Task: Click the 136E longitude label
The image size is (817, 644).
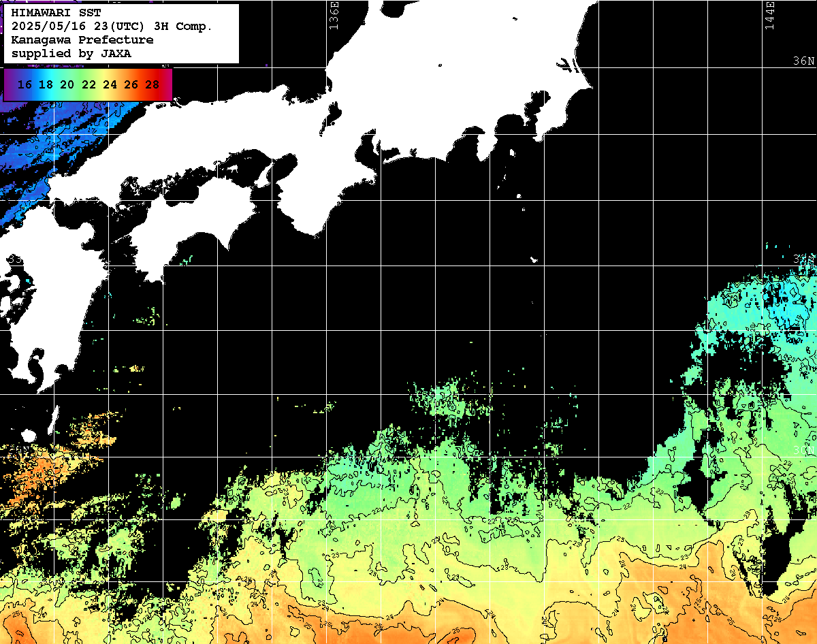Action: [334, 15]
